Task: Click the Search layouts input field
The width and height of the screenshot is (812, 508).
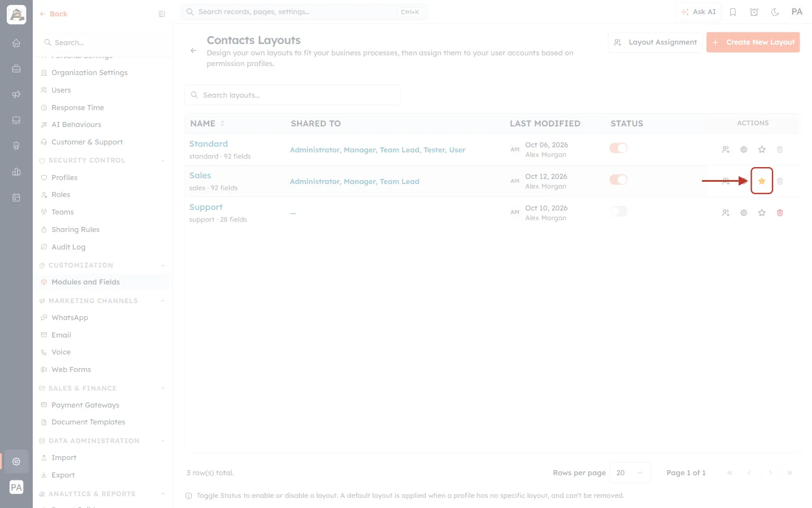Action: coord(293,95)
